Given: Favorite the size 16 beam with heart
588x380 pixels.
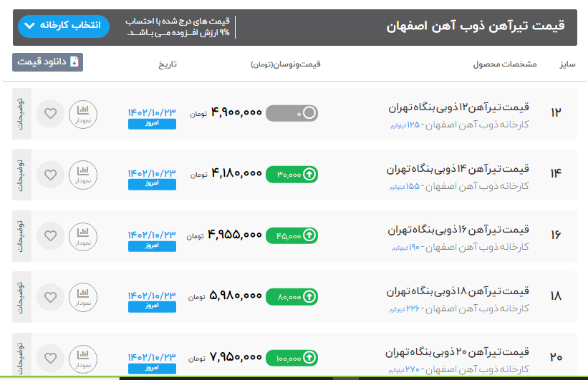Looking at the screenshot, I should 50,235.
